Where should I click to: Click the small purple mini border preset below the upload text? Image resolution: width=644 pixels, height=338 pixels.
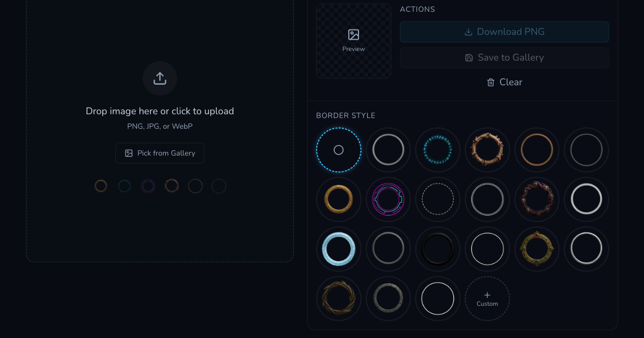point(148,186)
